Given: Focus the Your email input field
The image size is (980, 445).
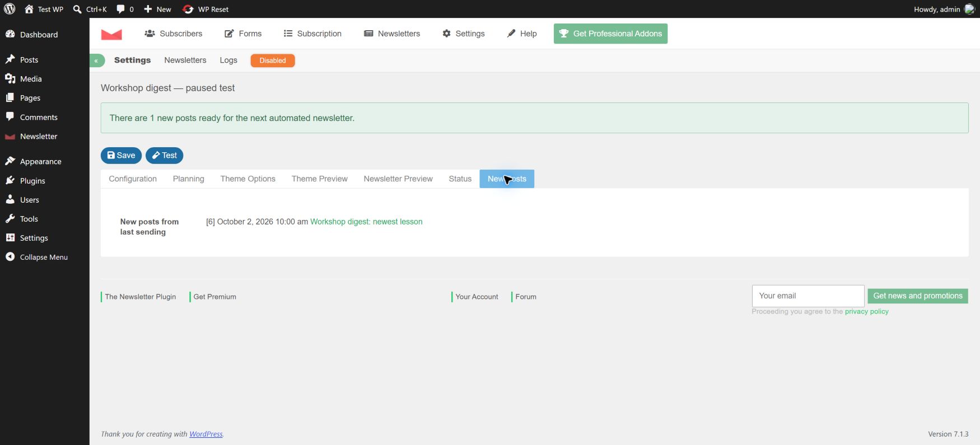Looking at the screenshot, I should tap(808, 296).
